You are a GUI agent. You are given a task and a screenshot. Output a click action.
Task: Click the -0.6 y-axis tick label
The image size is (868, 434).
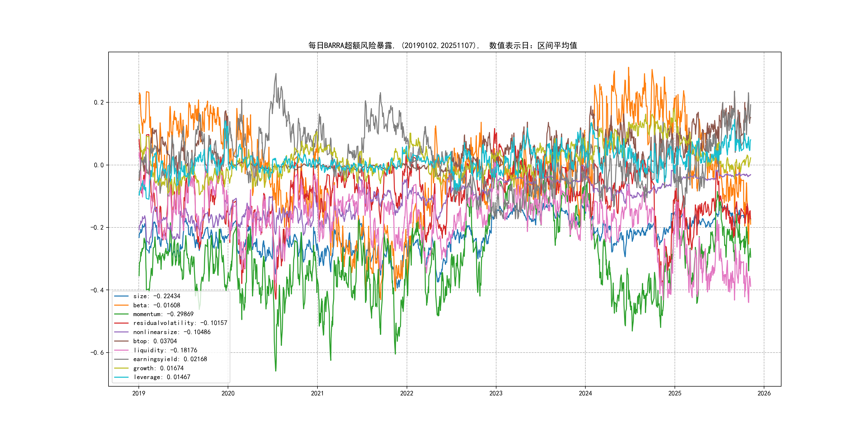pyautogui.click(x=97, y=353)
